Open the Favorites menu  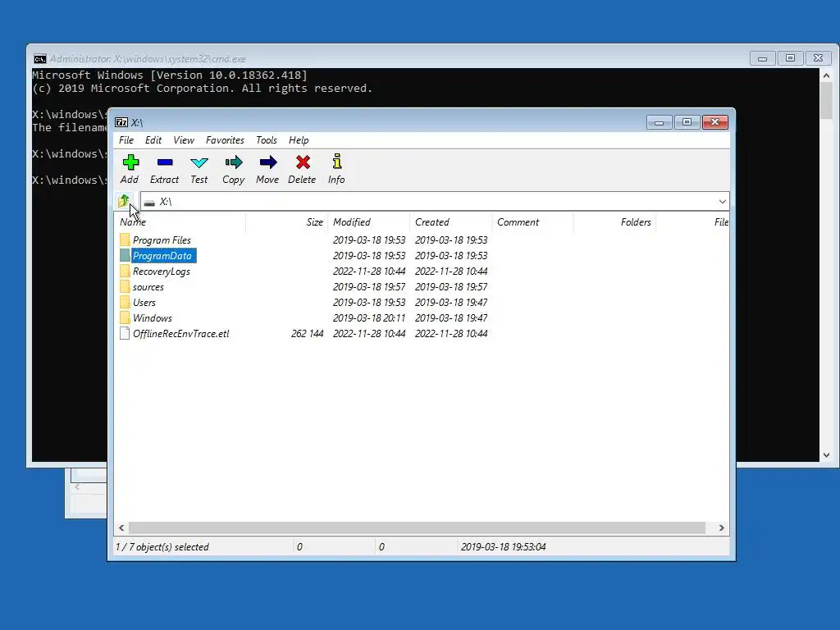pos(225,140)
